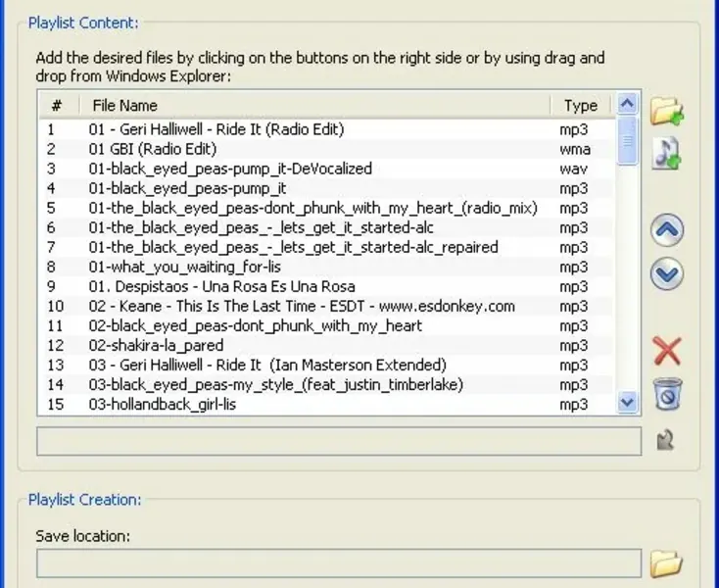Remove selected file with red X icon
Screen dimensions: 719x588
667,351
